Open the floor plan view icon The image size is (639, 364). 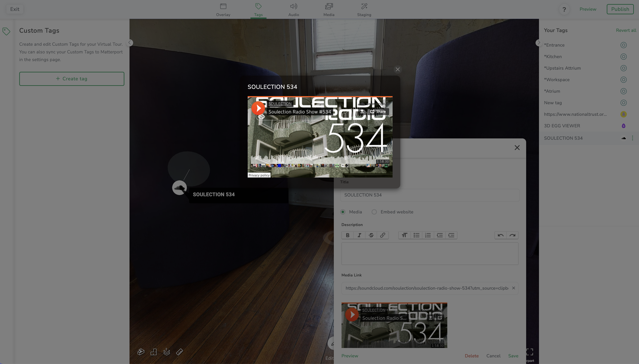154,352
